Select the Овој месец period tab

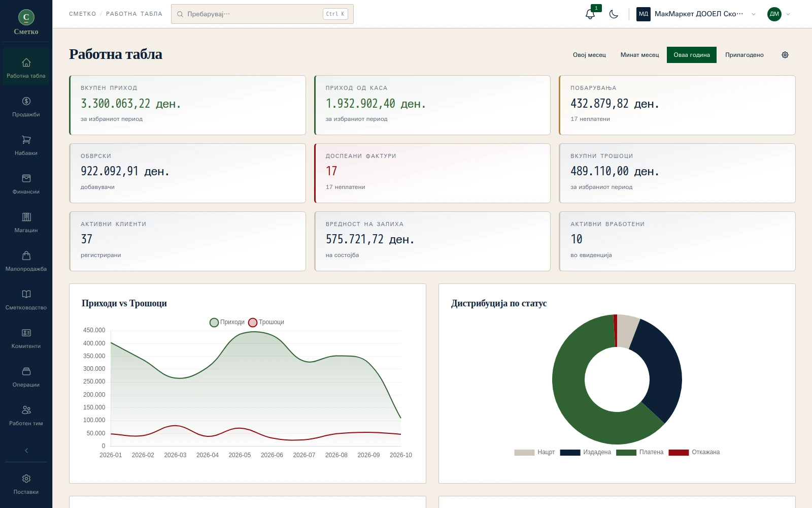pos(589,55)
